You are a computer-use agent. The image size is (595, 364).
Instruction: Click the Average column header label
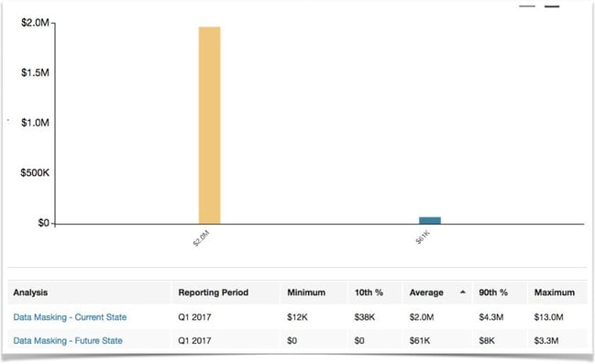click(x=426, y=292)
